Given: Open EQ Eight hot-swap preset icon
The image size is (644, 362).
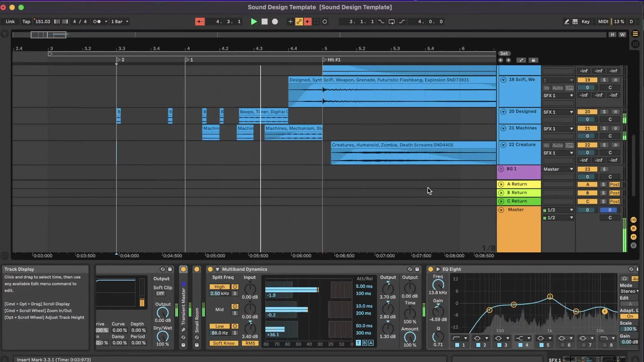Looking at the screenshot, I should pos(631,269).
